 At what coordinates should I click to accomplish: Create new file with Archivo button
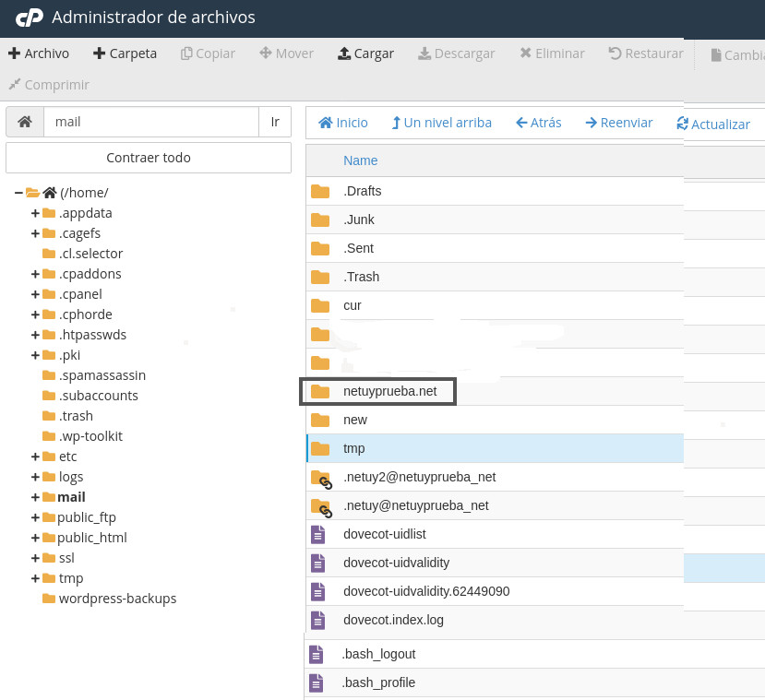coord(39,53)
